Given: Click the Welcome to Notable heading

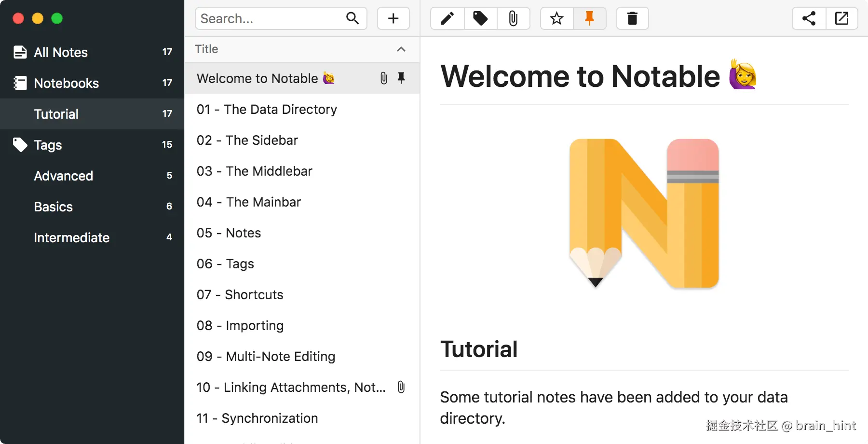Looking at the screenshot, I should coord(598,76).
